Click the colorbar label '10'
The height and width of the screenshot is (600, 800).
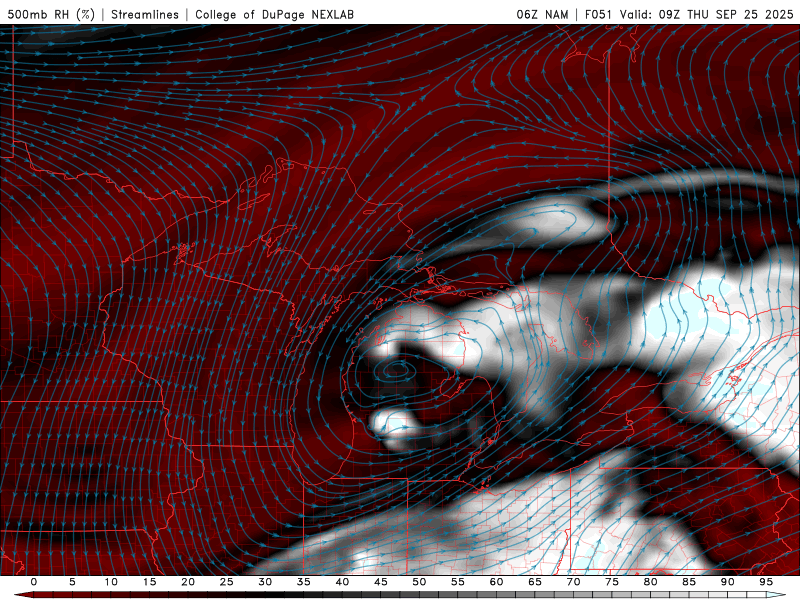(x=111, y=582)
